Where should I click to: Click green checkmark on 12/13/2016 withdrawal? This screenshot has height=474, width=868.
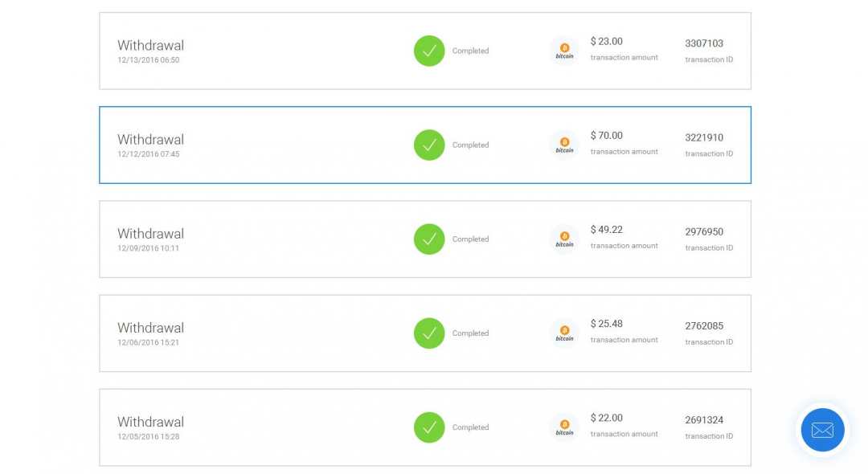429,51
